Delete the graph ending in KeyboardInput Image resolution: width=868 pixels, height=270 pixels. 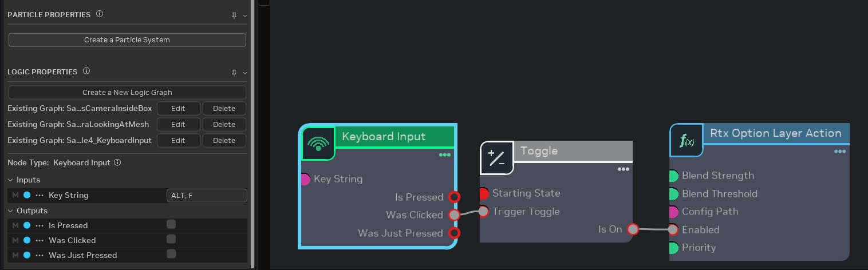(224, 140)
